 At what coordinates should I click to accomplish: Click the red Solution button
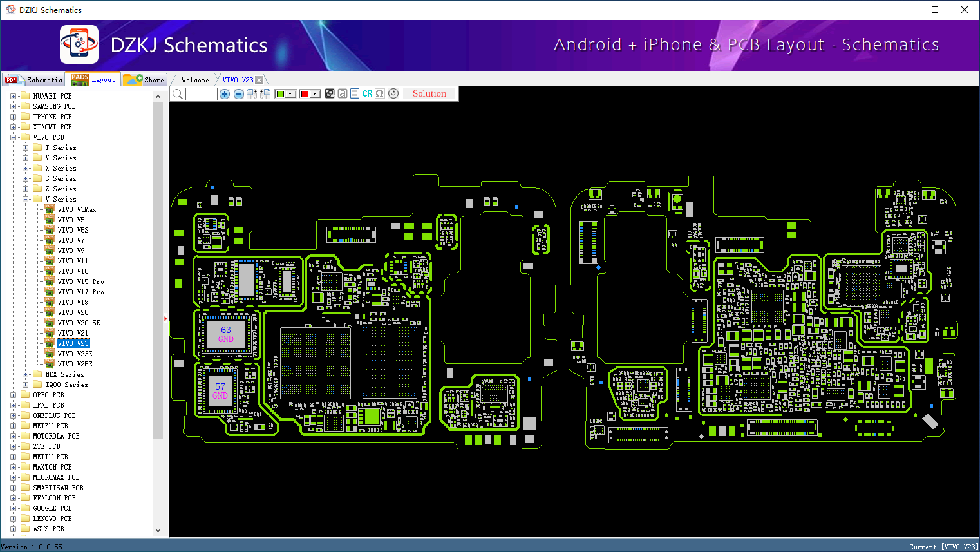click(429, 93)
